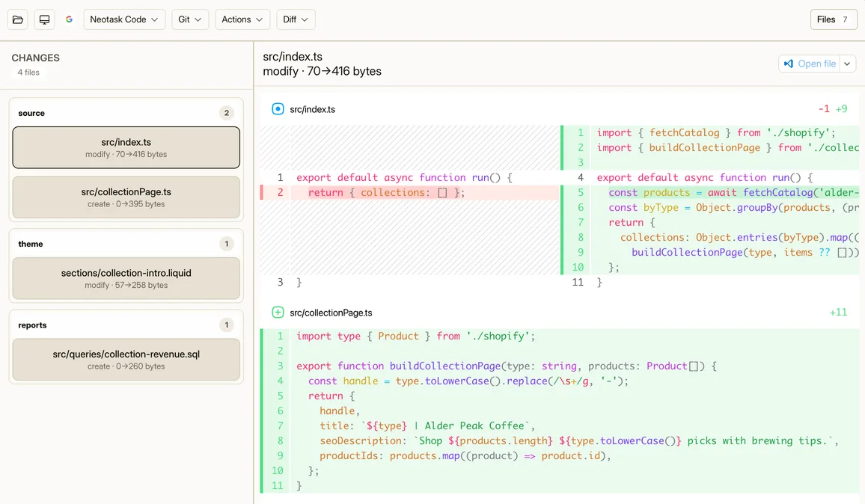Click the source group count badge 2
Image resolution: width=865 pixels, height=504 pixels.
(x=227, y=113)
